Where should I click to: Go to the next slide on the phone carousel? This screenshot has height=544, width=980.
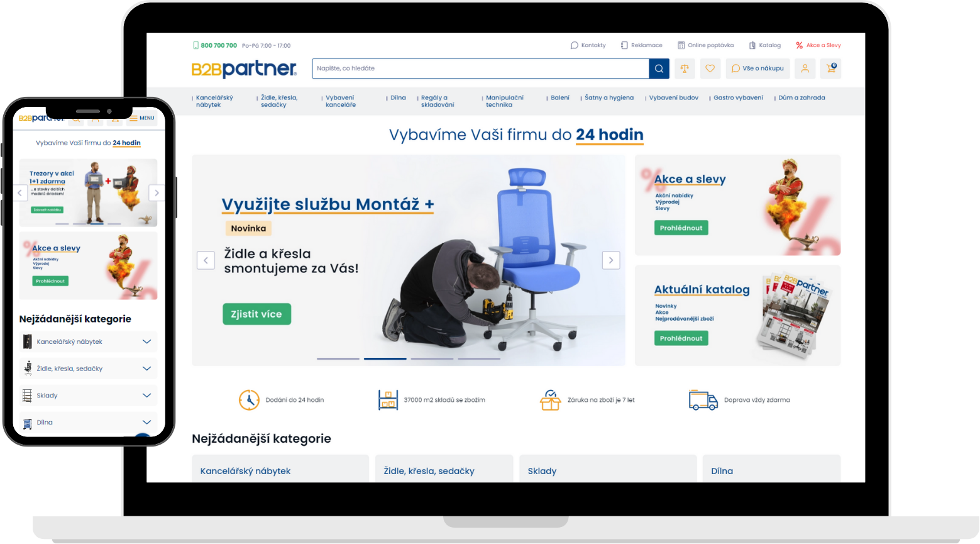[x=157, y=193]
